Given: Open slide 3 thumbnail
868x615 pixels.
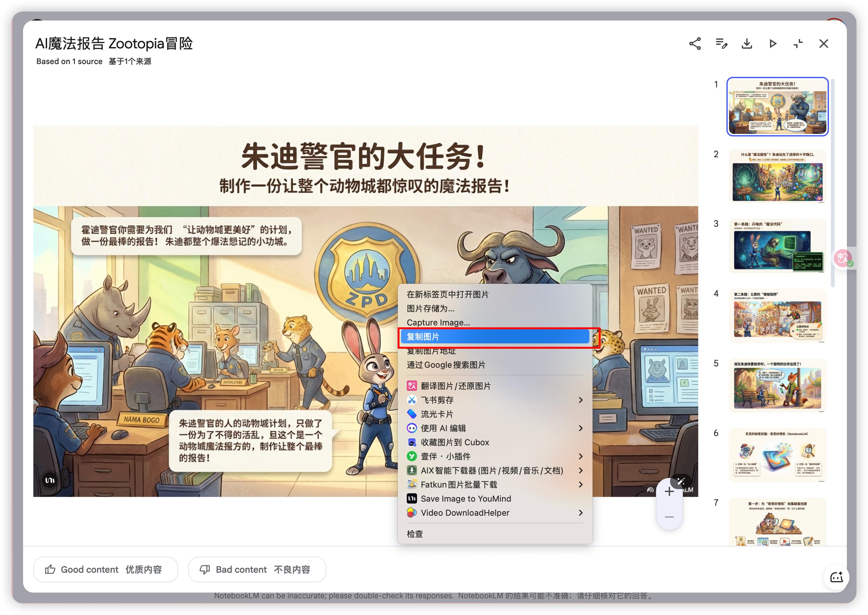Looking at the screenshot, I should 777,246.
